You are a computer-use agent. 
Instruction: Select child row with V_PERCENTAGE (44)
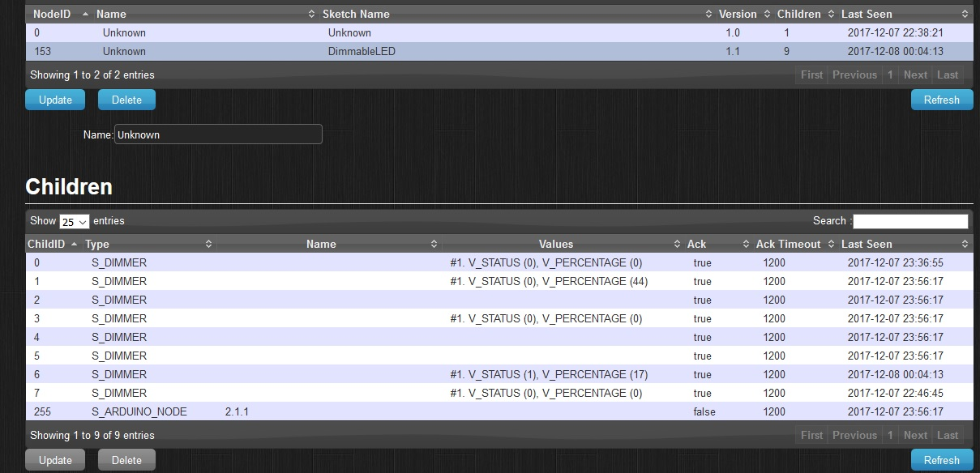[x=548, y=281]
